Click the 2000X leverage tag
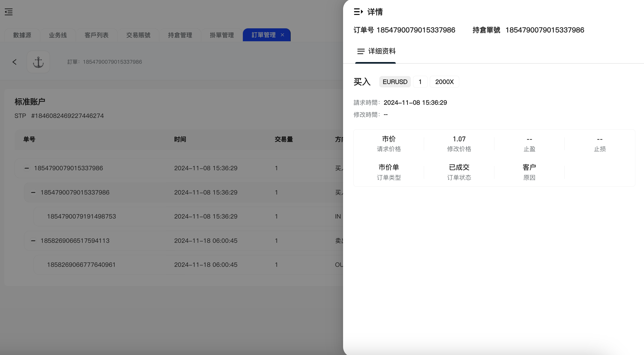This screenshot has height=355, width=644. 444,82
